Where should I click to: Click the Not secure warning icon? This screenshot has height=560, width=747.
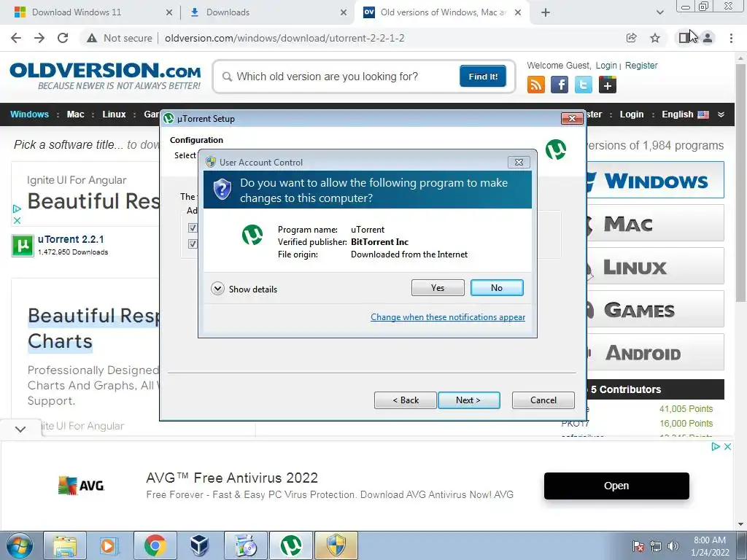click(92, 38)
